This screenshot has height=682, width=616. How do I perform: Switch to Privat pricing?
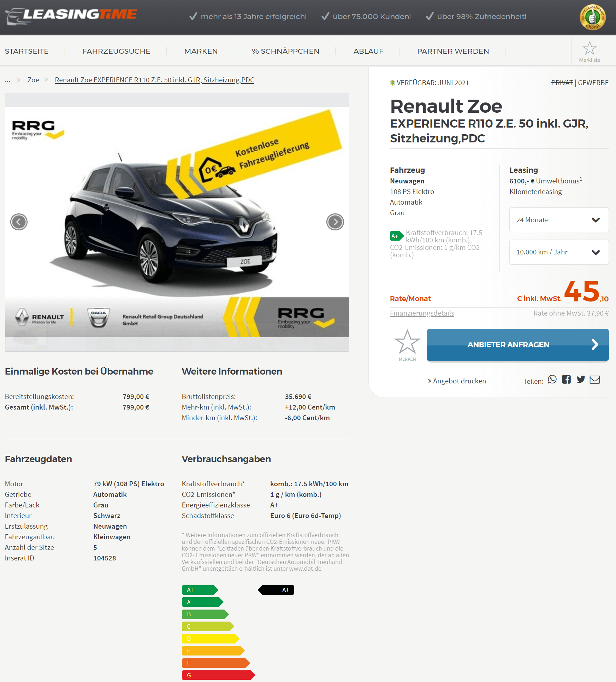pyautogui.click(x=562, y=83)
